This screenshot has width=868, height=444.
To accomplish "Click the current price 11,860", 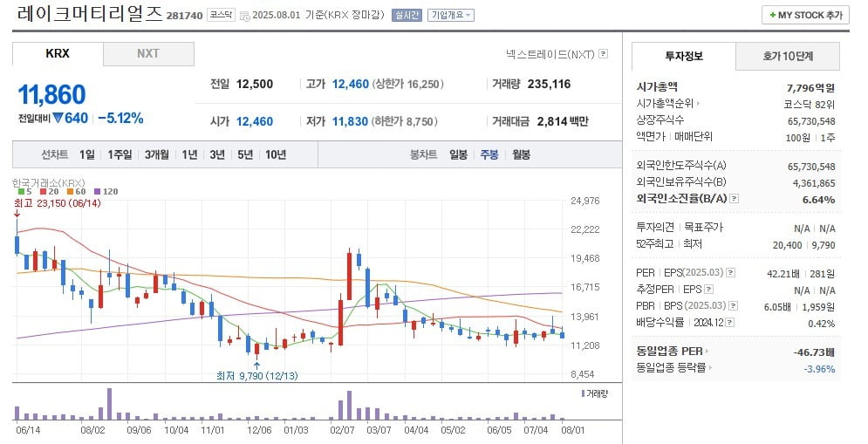I will 52,95.
